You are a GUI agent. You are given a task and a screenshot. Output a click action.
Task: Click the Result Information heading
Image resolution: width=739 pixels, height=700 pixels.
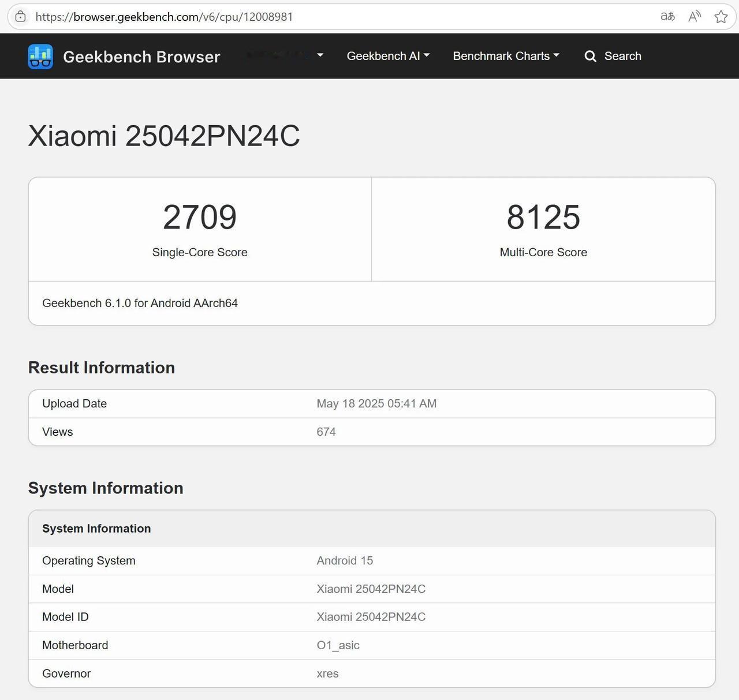pyautogui.click(x=102, y=368)
